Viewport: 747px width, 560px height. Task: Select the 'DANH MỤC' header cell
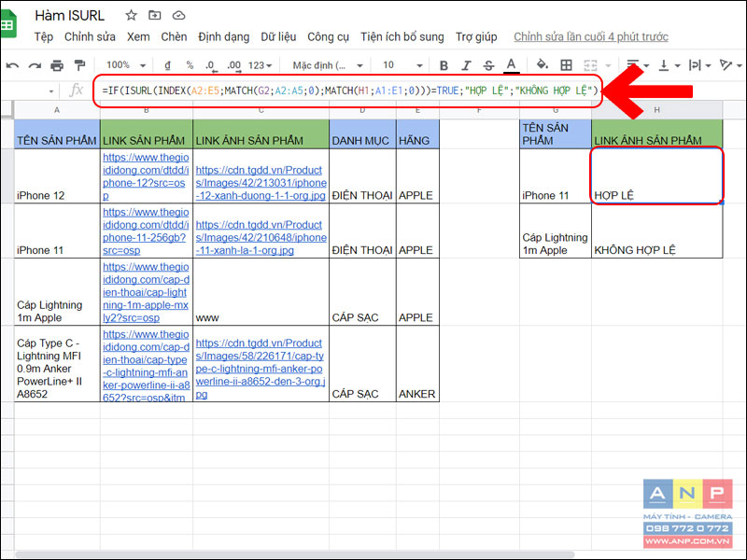(x=362, y=134)
